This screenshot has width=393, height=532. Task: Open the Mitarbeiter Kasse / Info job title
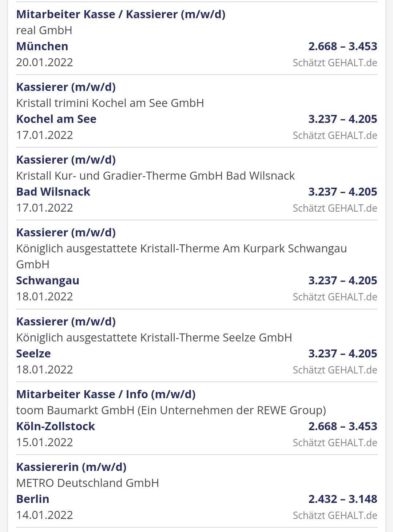click(x=106, y=394)
